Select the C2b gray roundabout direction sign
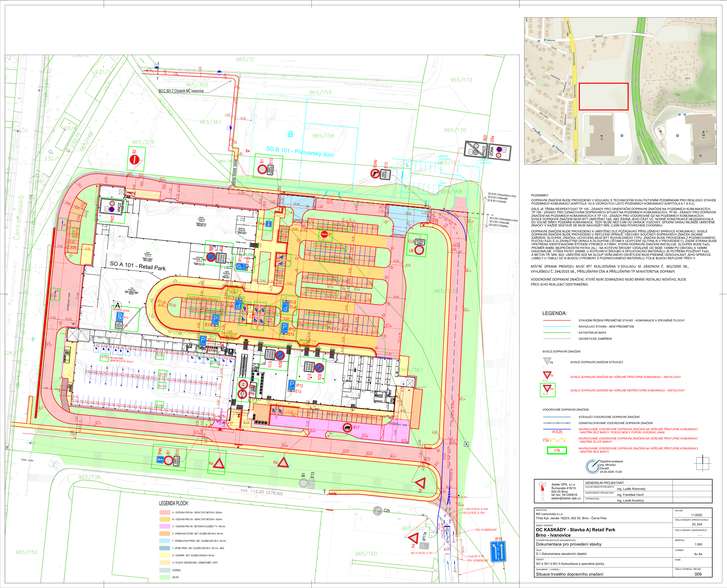 (x=378, y=510)
